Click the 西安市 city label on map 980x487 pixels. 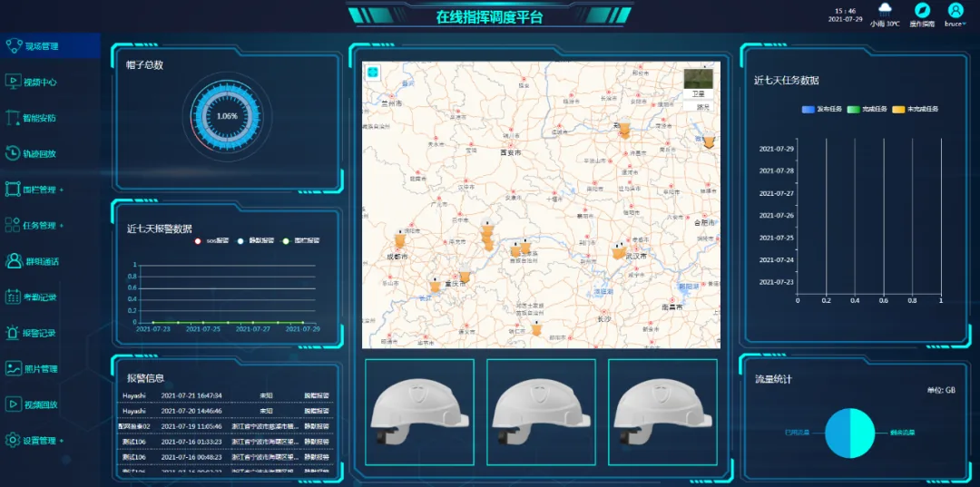[x=511, y=152]
